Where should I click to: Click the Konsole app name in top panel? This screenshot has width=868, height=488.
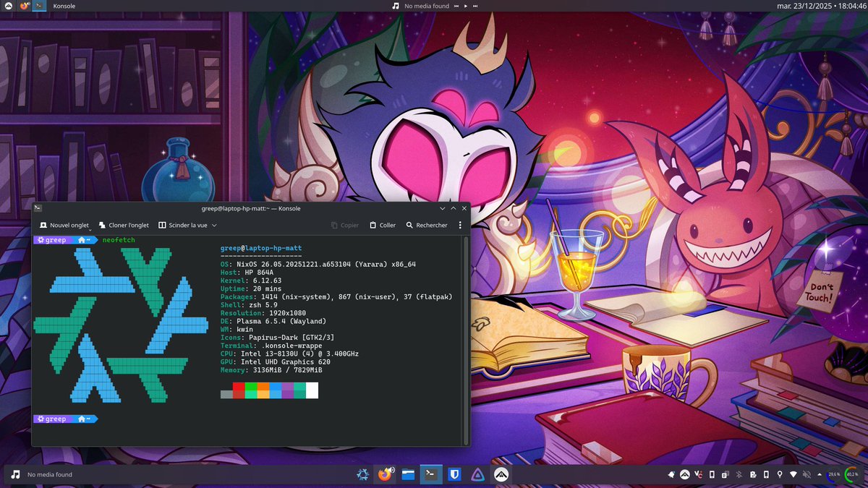[x=64, y=6]
